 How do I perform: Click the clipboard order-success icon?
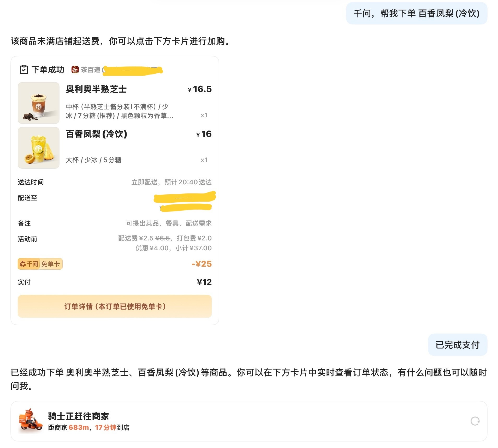pos(24,70)
